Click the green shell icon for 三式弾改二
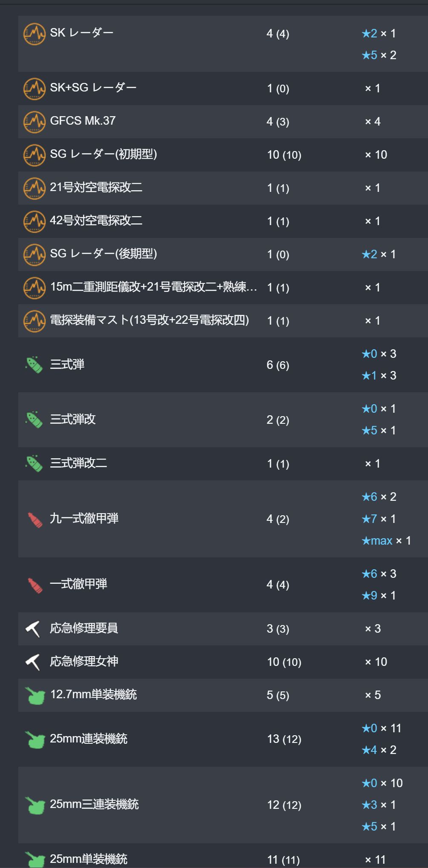The width and height of the screenshot is (428, 868). coord(34,463)
